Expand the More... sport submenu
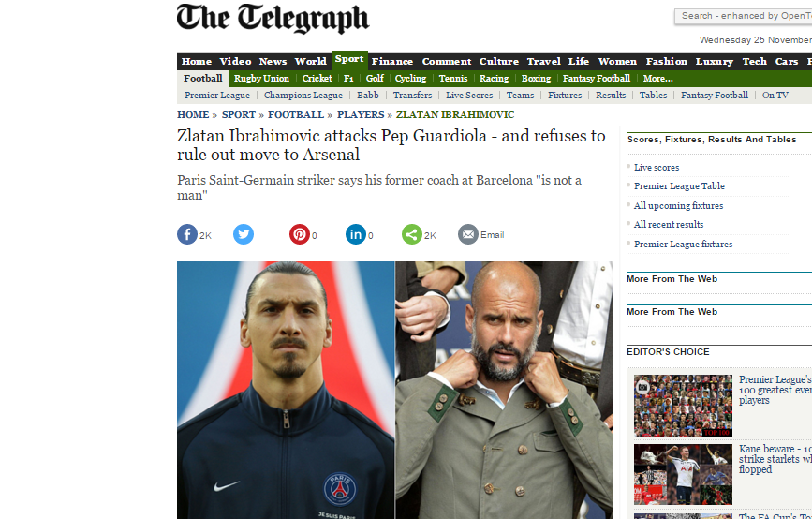Image resolution: width=812 pixels, height=519 pixels. [x=657, y=78]
